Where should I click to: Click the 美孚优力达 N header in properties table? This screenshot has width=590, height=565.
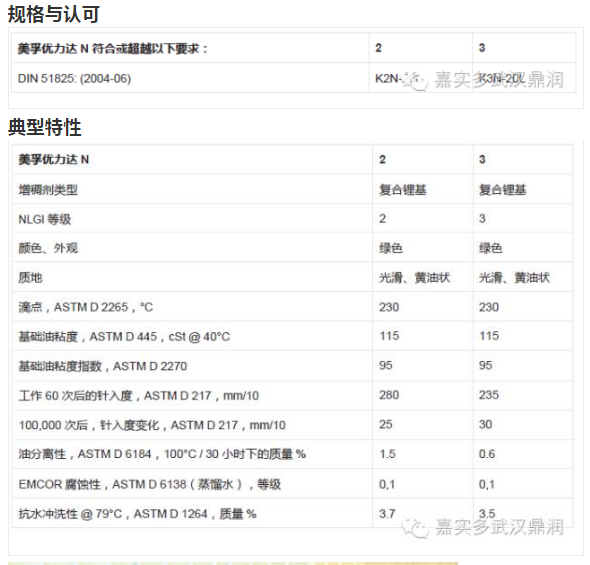tap(53, 159)
